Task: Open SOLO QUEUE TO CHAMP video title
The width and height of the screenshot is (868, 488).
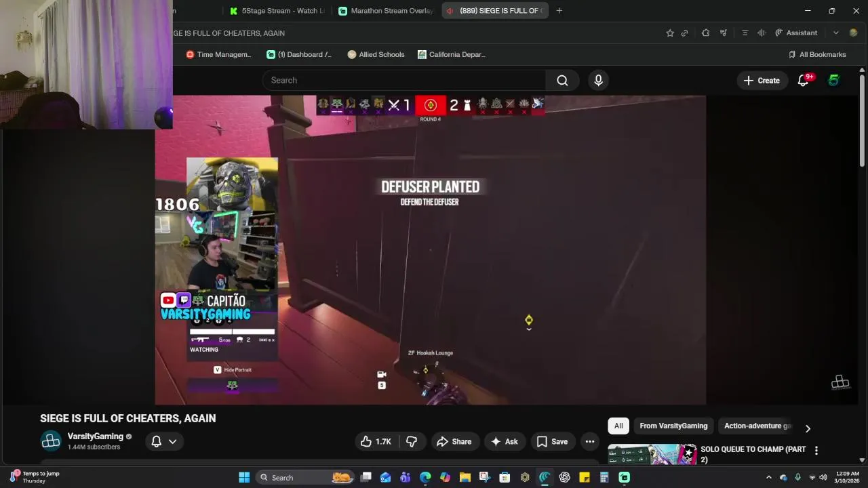Action: (753, 454)
